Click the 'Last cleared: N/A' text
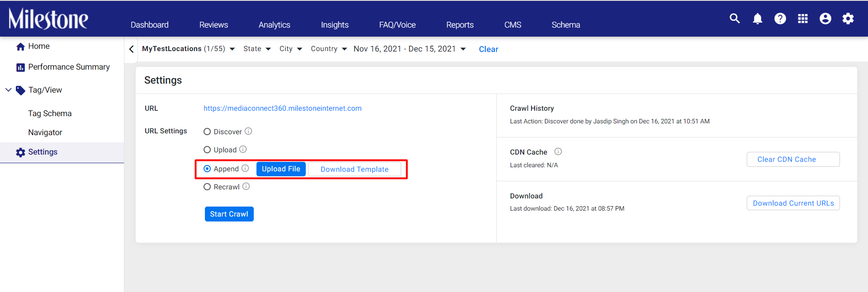Image resolution: width=868 pixels, height=292 pixels. pyautogui.click(x=534, y=165)
